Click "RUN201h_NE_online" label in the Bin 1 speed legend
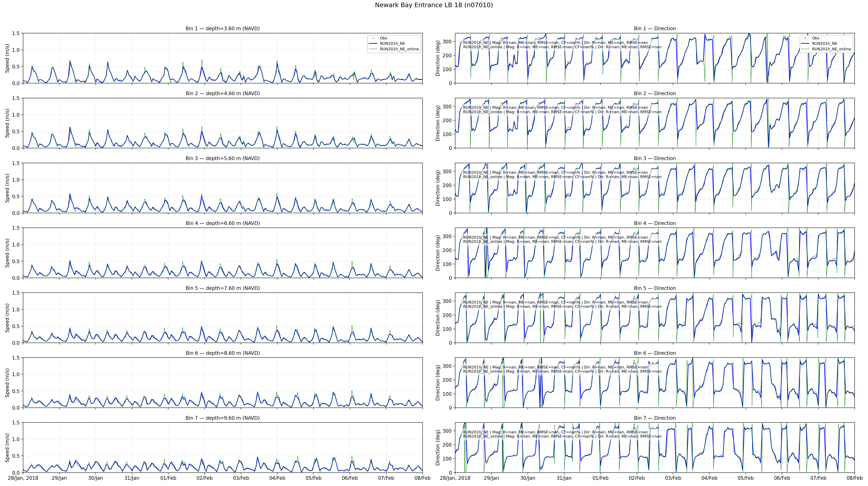Image resolution: width=868 pixels, height=486 pixels. coord(399,49)
